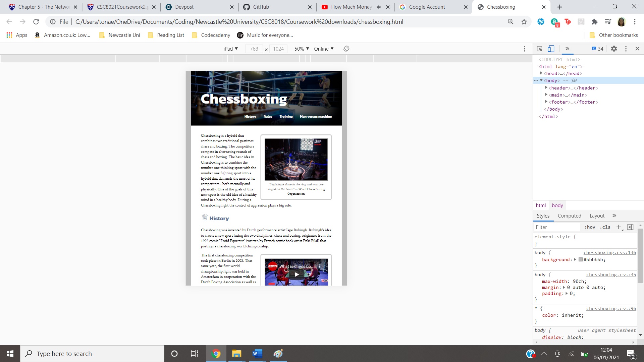Bookmark this page with the star icon
The height and width of the screenshot is (362, 644).
coord(524,22)
